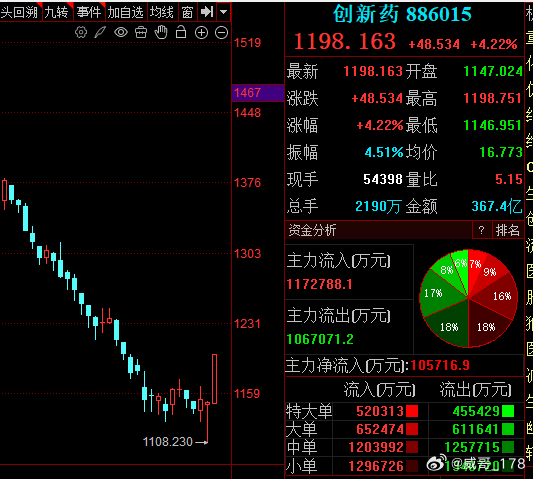
Task: Toggle the eye visibility icon
Action: coord(121,33)
